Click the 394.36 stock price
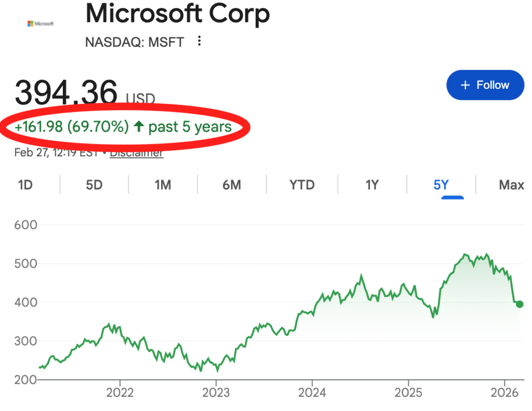The height and width of the screenshot is (411, 532). click(x=66, y=92)
